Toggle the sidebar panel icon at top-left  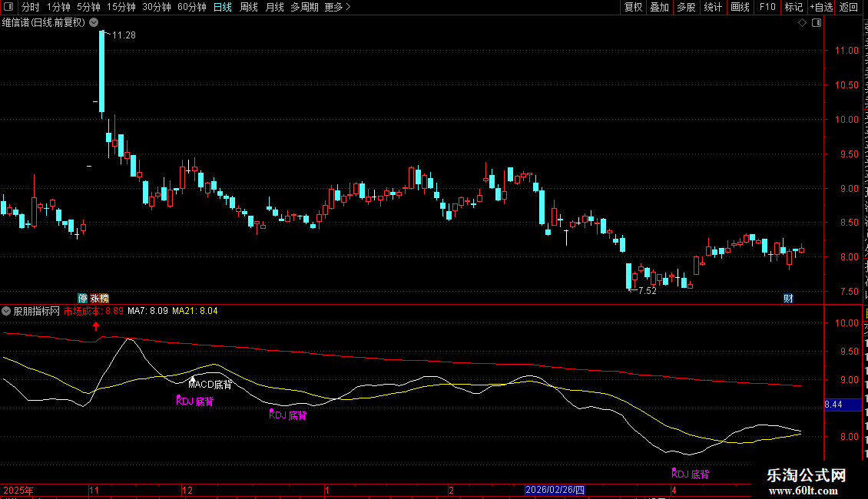pyautogui.click(x=8, y=7)
